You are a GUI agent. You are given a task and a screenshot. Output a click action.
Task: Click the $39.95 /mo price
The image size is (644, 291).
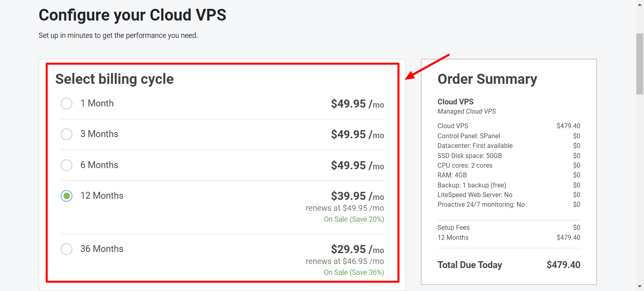[357, 196]
